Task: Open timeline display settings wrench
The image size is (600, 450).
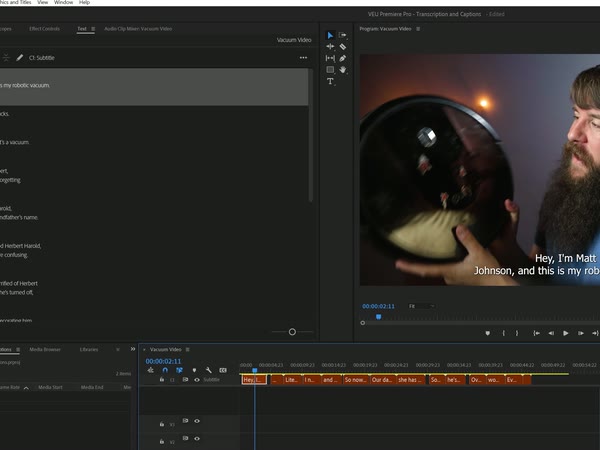Action: (x=209, y=370)
